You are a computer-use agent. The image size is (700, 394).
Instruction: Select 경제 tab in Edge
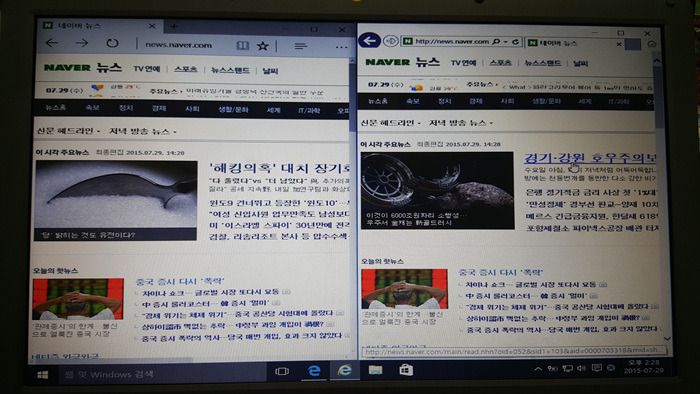[x=159, y=108]
